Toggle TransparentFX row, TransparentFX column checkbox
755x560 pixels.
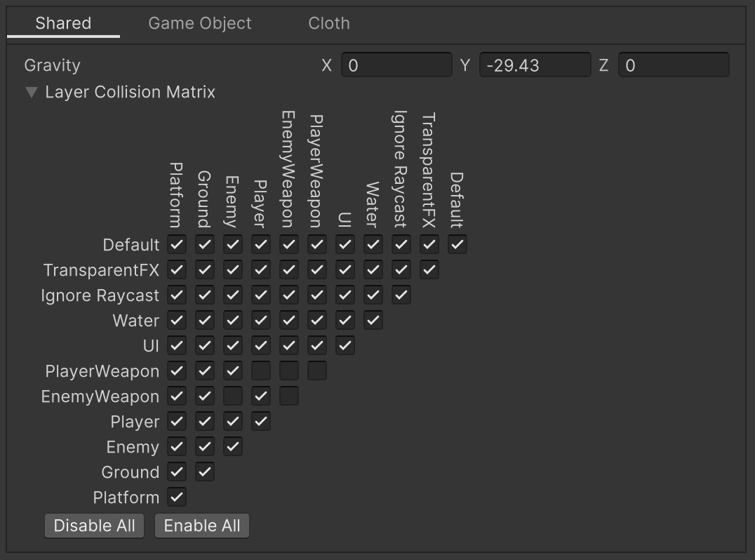[429, 270]
